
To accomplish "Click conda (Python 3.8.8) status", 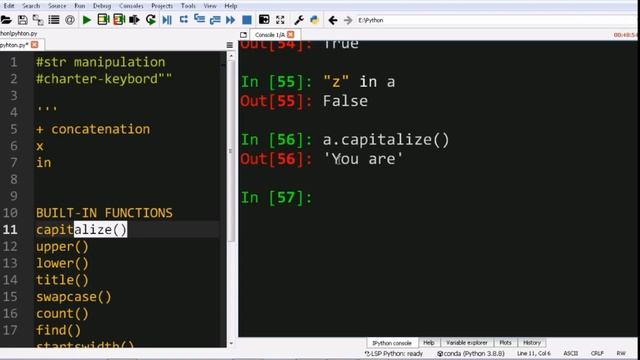I will point(471,353).
